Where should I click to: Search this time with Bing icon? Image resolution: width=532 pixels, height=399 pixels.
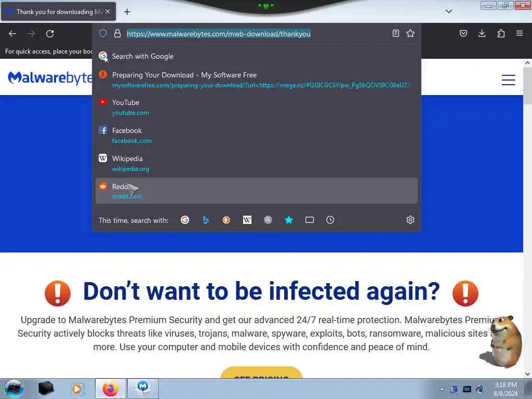(206, 220)
